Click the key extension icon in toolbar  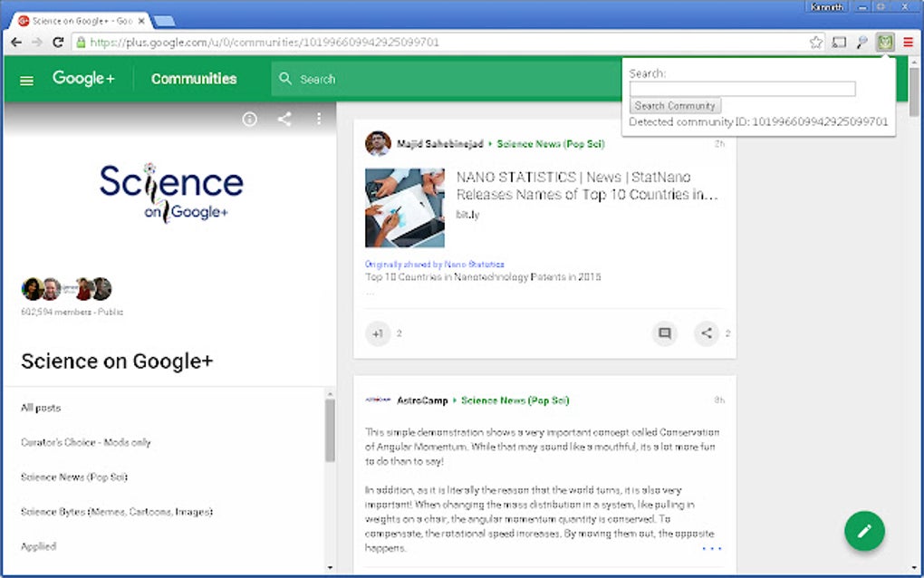click(x=862, y=43)
